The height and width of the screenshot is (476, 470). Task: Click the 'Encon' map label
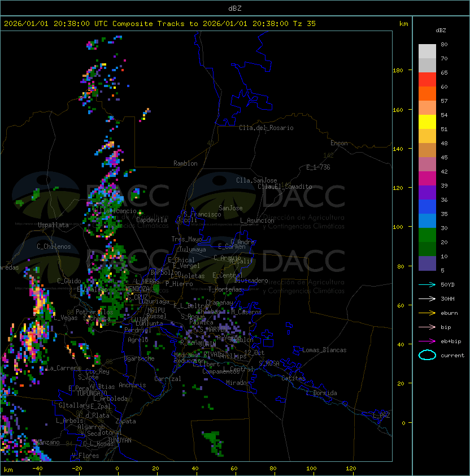(x=339, y=143)
